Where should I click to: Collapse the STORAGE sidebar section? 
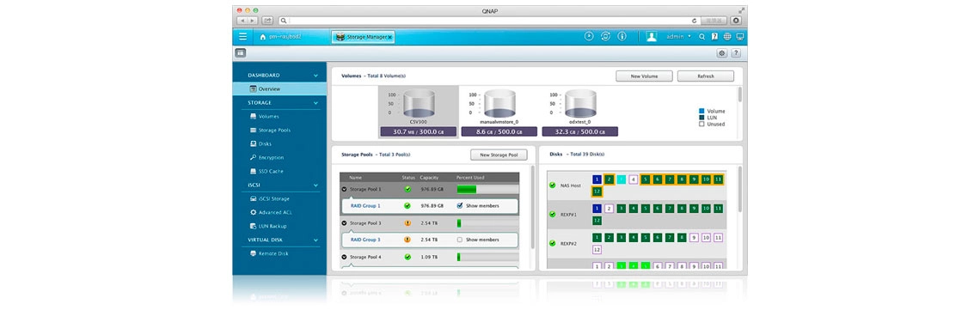pyautogui.click(x=315, y=103)
